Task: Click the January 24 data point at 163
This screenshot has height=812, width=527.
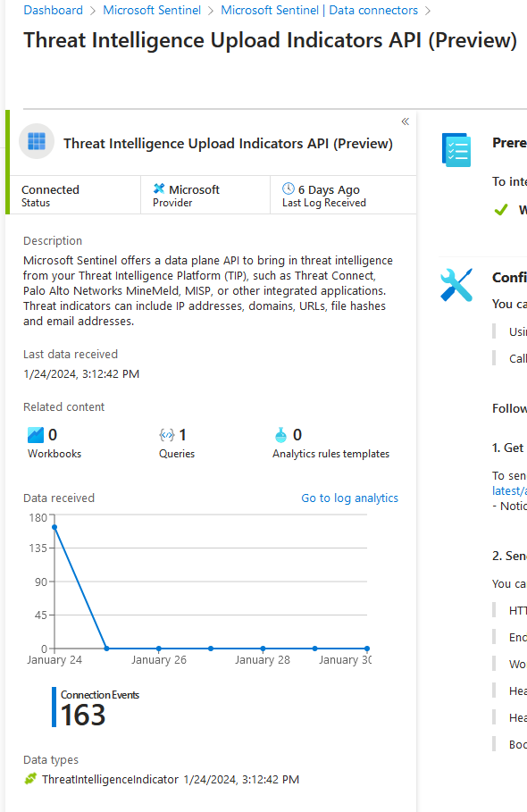Action: (x=54, y=527)
